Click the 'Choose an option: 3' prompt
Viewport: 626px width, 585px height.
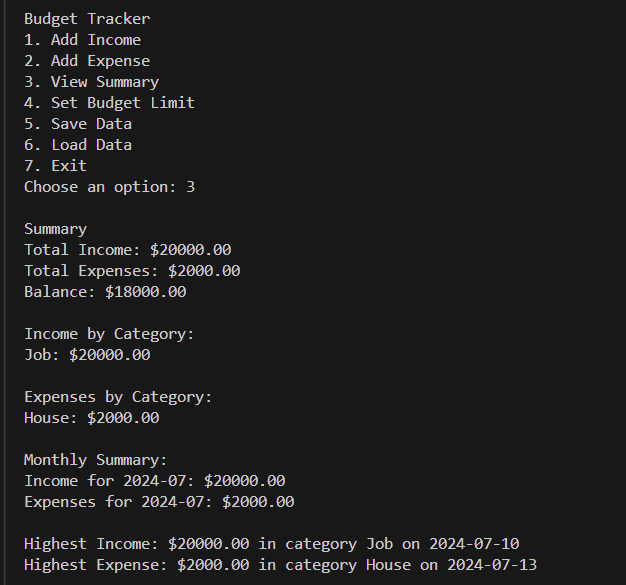pos(109,187)
